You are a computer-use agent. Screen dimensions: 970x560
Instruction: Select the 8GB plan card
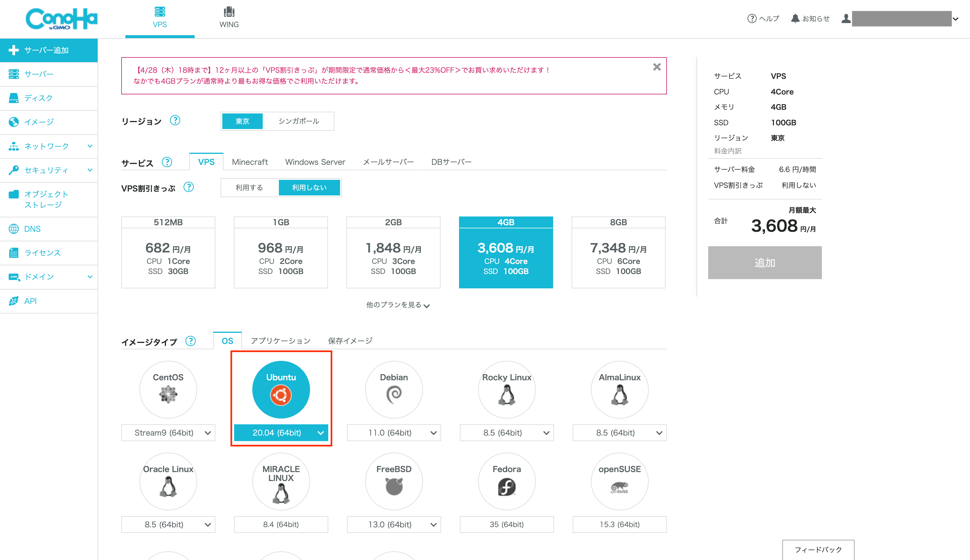tap(618, 252)
